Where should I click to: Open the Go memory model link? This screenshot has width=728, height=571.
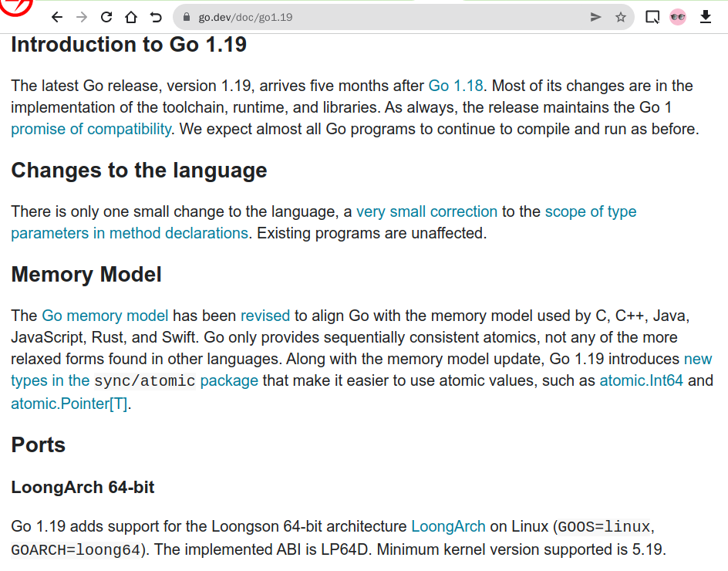coord(105,316)
